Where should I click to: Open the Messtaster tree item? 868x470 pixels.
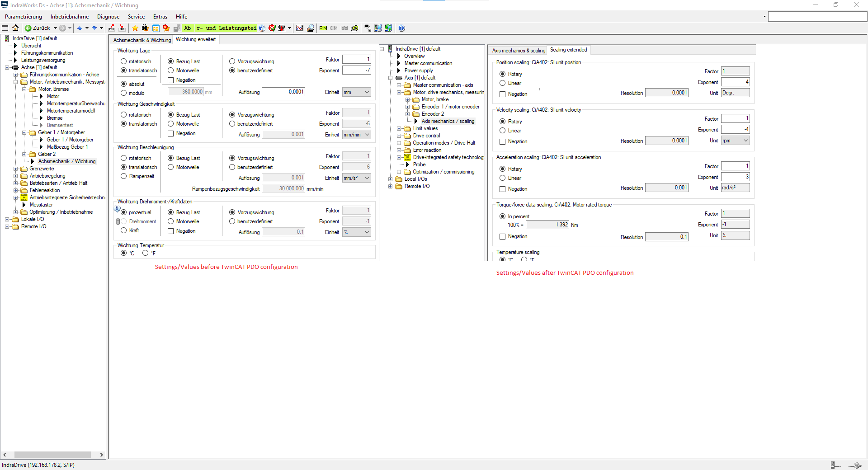[41, 205]
